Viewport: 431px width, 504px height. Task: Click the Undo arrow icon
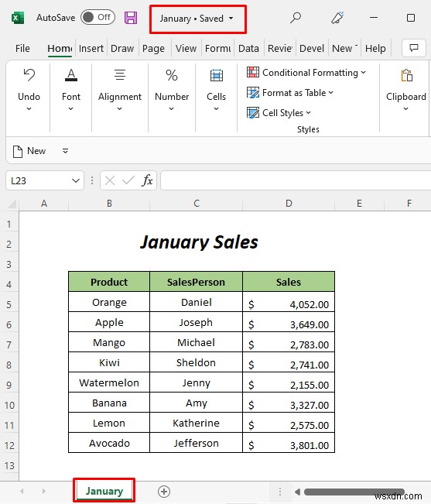[29, 75]
